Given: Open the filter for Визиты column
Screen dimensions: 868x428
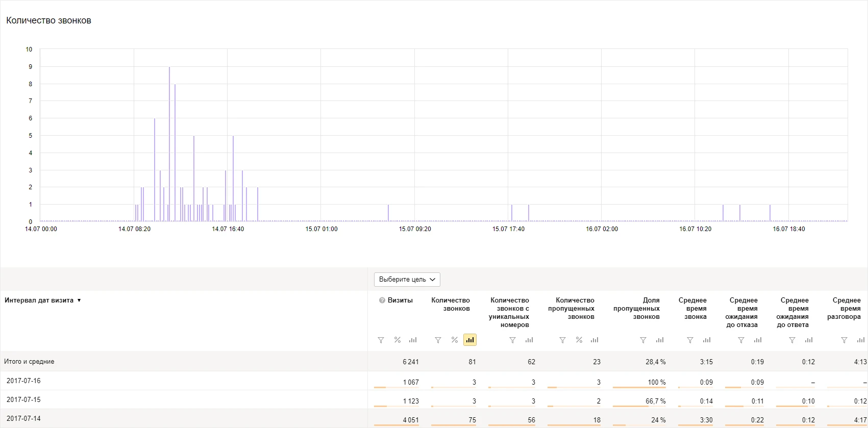Looking at the screenshot, I should [x=381, y=340].
